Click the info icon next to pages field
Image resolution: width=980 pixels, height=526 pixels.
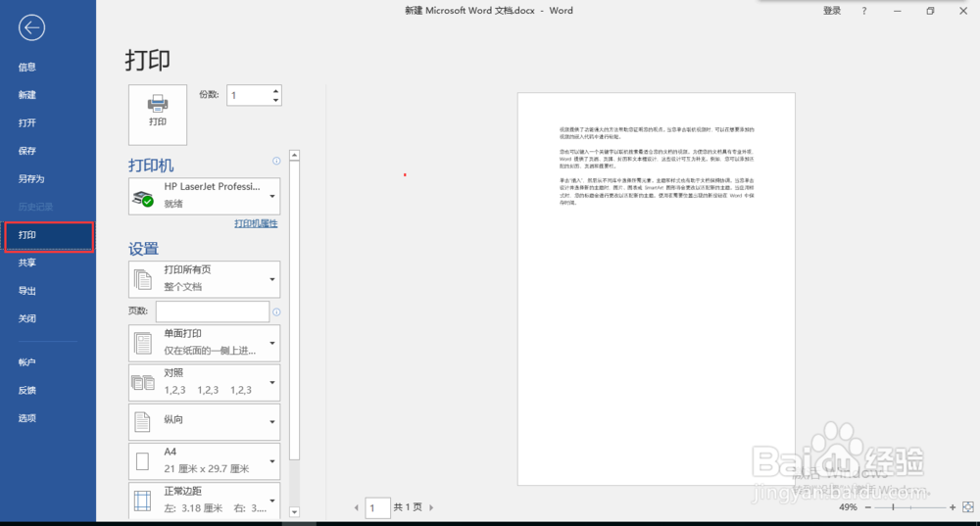276,311
